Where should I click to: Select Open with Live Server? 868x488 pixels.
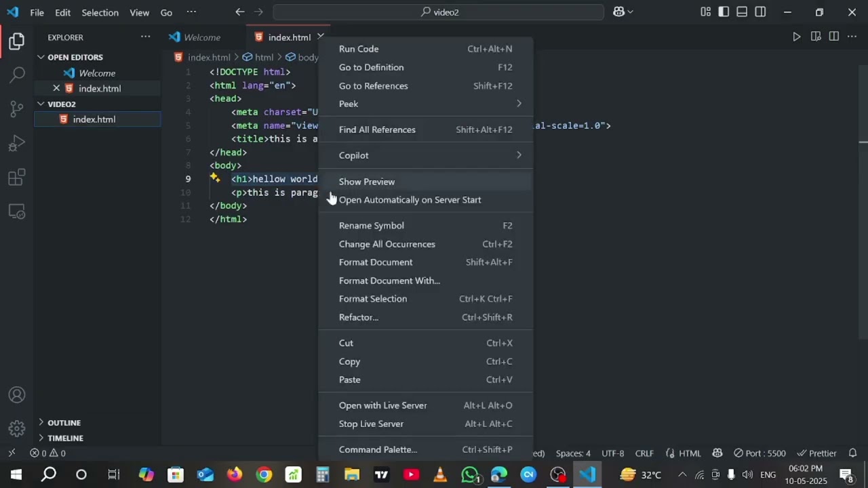pyautogui.click(x=426, y=405)
